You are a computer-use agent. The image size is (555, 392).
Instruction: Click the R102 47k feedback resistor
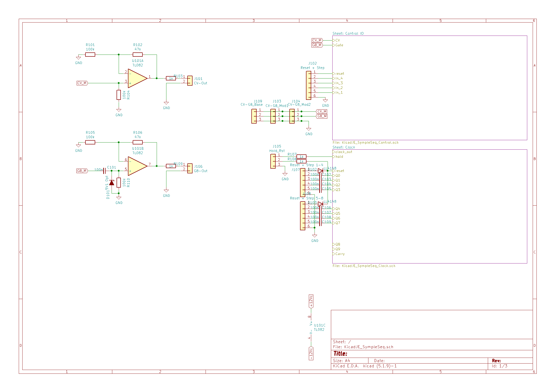[137, 55]
